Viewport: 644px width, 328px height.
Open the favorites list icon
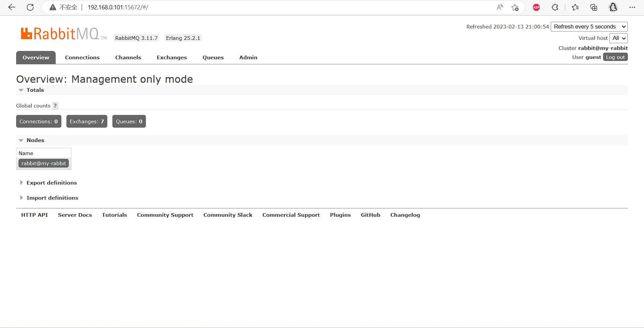(575, 7)
